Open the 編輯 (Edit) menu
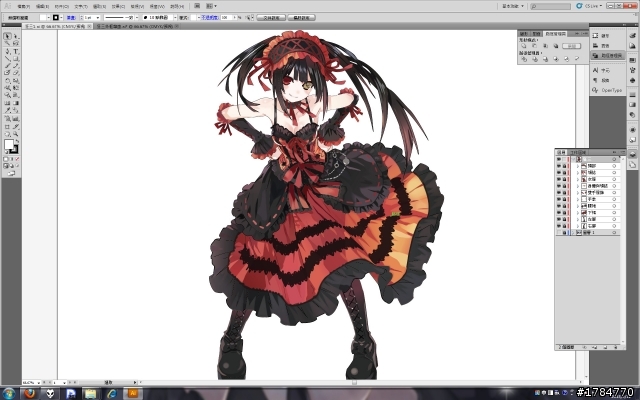This screenshot has width=640, height=400. 42,7
